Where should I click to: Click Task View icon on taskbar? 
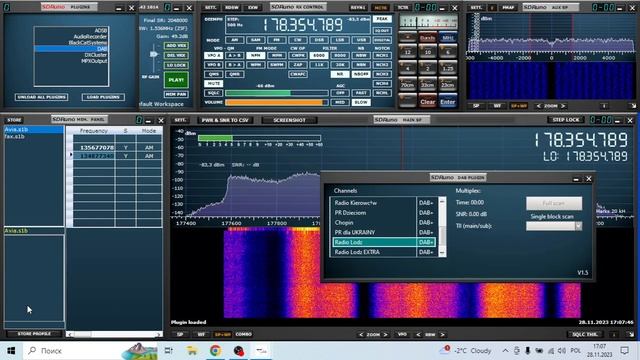point(169,351)
